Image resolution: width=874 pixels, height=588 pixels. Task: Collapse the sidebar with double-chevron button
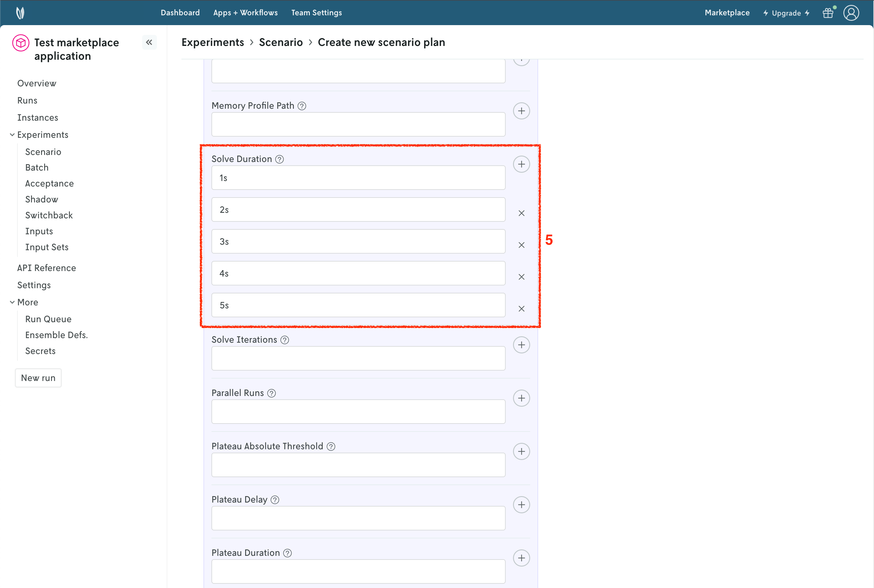point(149,42)
